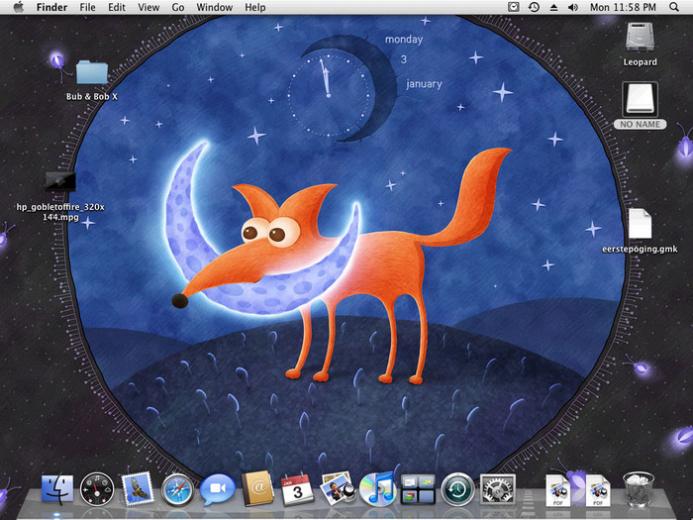Viewport: 693px width, 520px height.
Task: Open the Window menu
Action: click(214, 8)
